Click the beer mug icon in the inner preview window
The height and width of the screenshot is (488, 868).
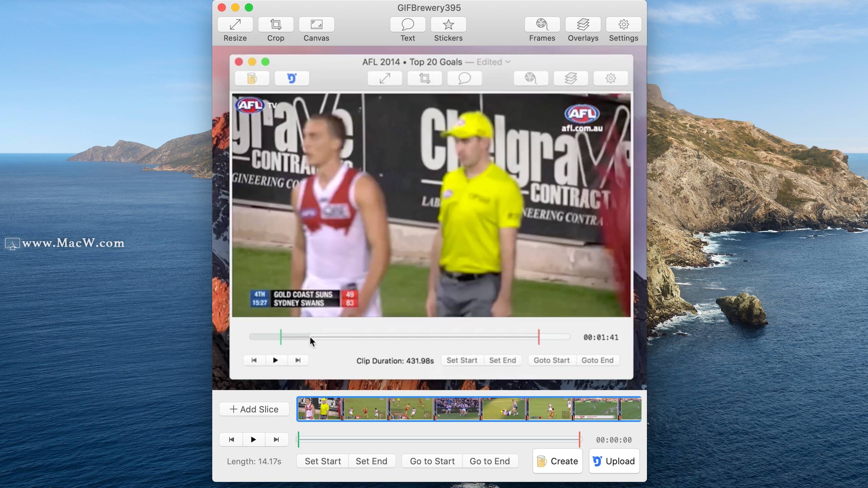pos(252,78)
